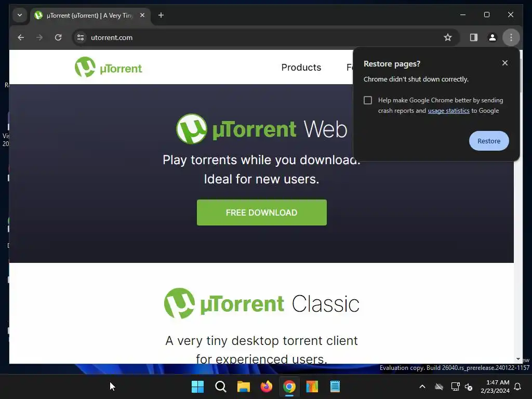This screenshot has height=399, width=532.
Task: Click the µTorrent Web logo
Action: (x=262, y=129)
